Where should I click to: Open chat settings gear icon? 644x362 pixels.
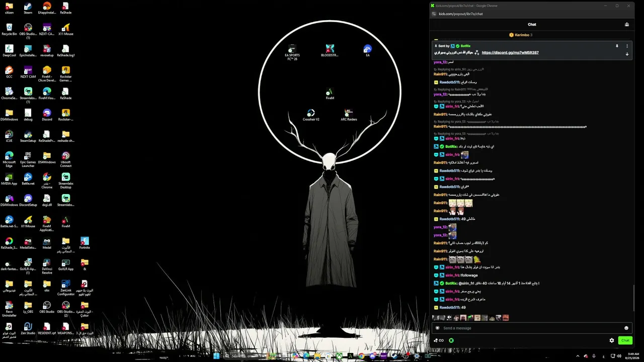tap(612, 340)
